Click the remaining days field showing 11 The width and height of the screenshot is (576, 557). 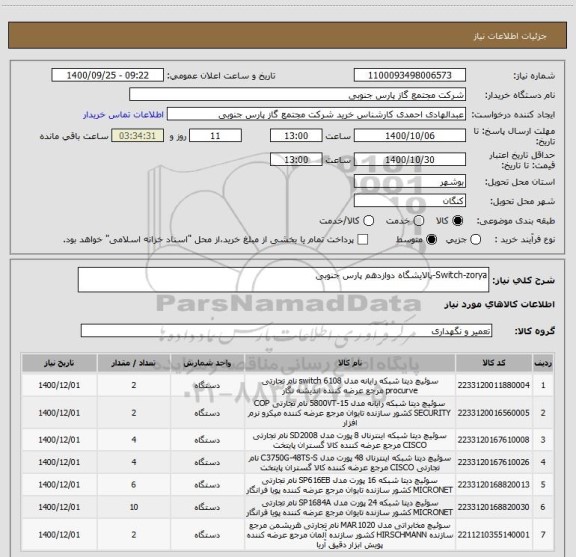(215, 136)
